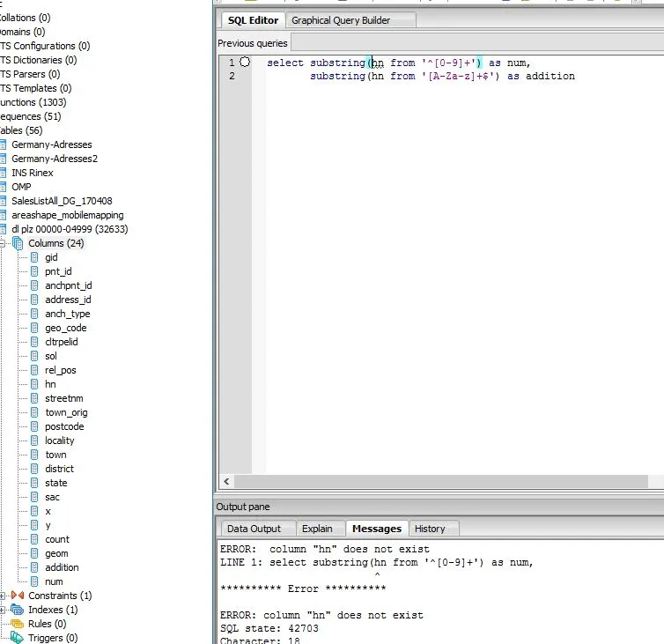
Task: Select the Messages tab
Action: point(377,529)
